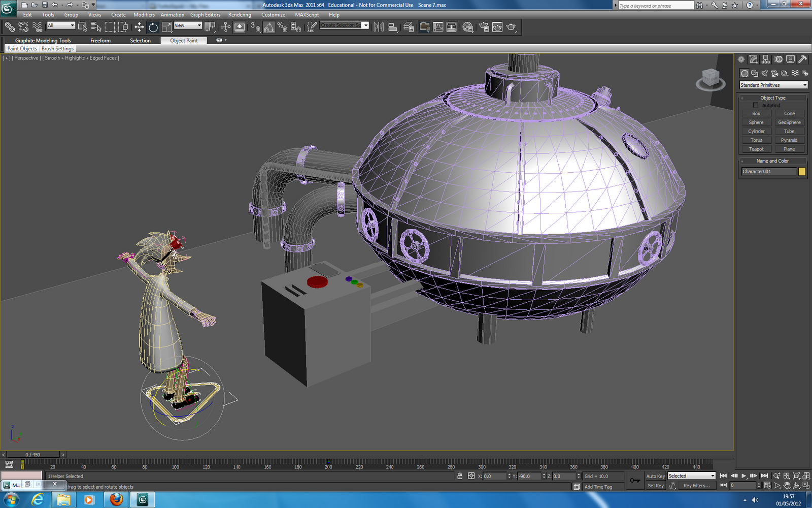Switch to Lights creation category

tap(765, 73)
